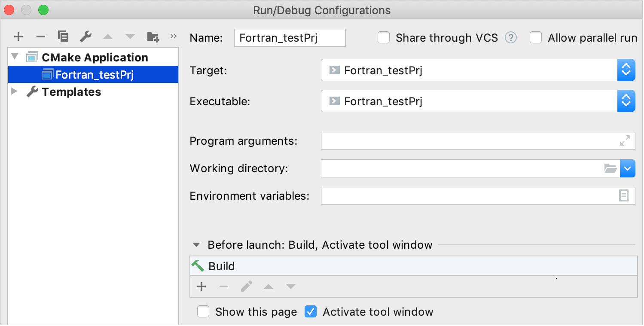Screen dimensions: 644x326
Task: Check the Allow parallel run option
Action: (536, 37)
